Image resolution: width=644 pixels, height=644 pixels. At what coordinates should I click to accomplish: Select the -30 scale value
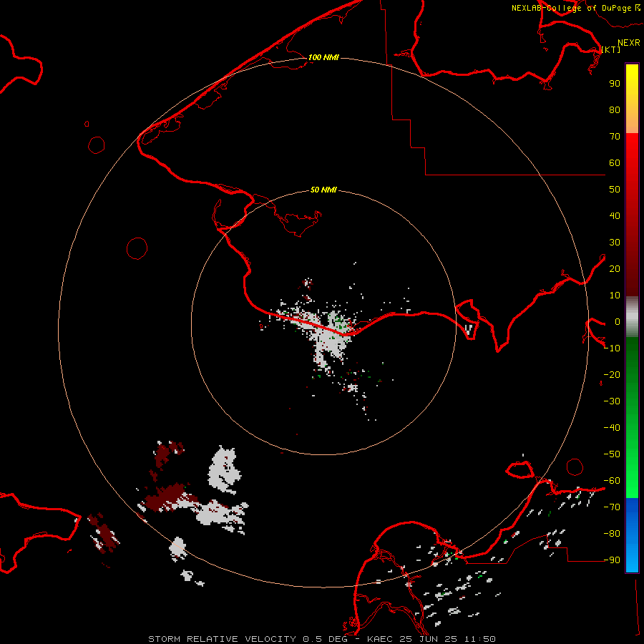(x=612, y=401)
